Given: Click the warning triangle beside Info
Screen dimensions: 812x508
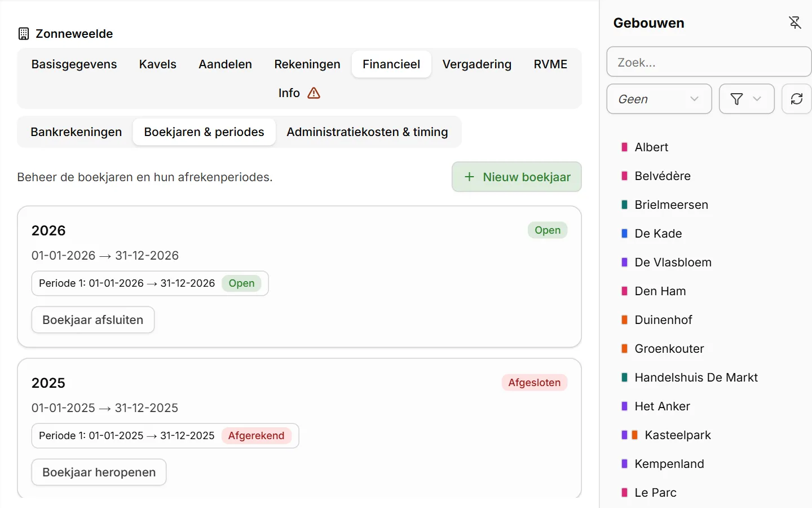Looking at the screenshot, I should 314,93.
